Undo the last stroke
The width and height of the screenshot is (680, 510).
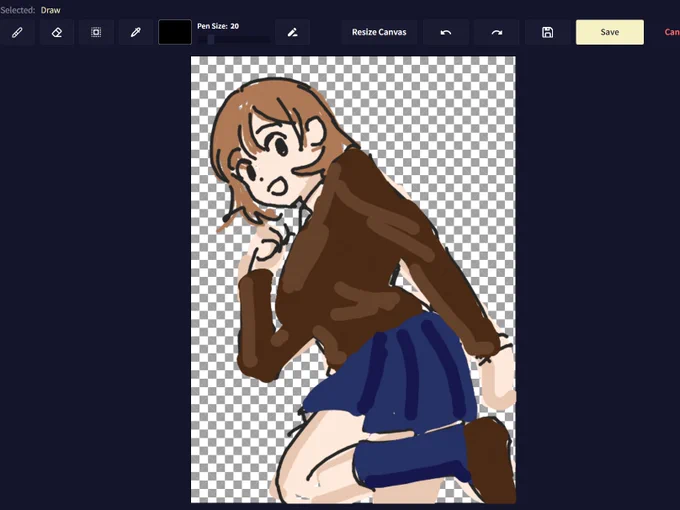coord(446,32)
